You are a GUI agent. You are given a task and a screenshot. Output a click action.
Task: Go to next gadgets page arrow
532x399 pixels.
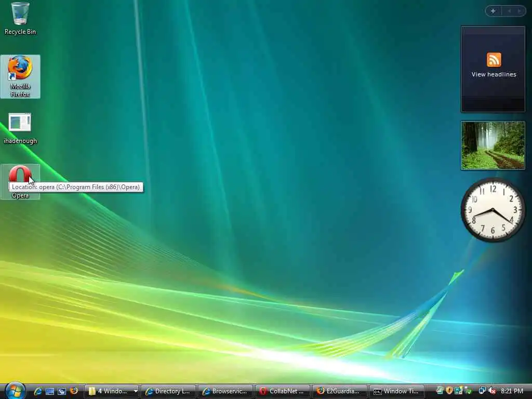pos(519,11)
